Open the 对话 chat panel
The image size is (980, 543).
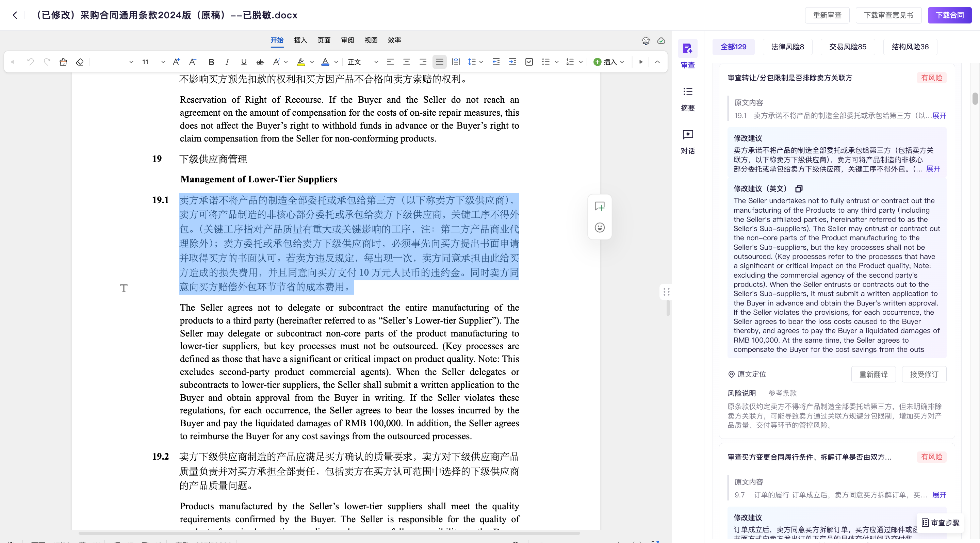(x=687, y=142)
